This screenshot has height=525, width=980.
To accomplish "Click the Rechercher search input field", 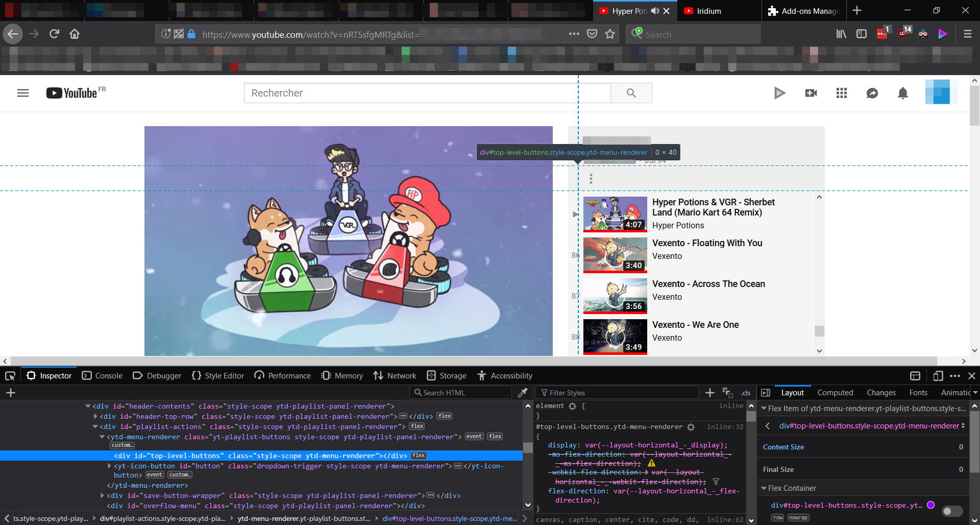I will click(427, 93).
